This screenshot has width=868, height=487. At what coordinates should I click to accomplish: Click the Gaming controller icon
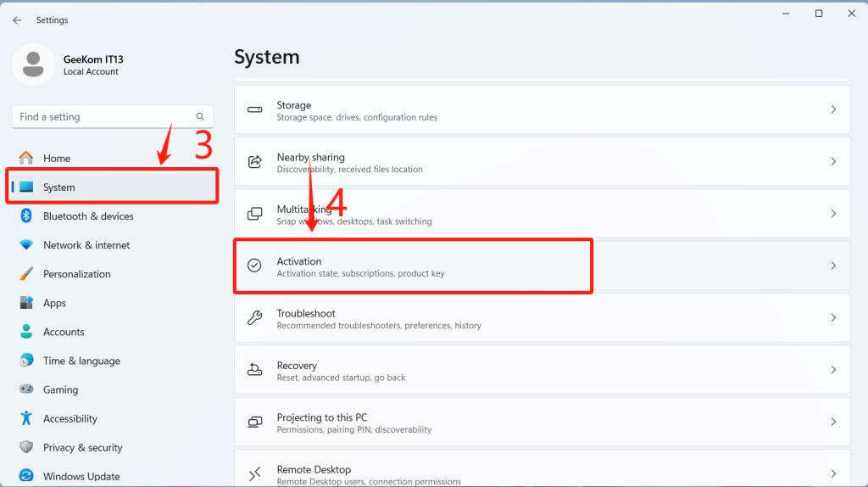[x=26, y=389]
